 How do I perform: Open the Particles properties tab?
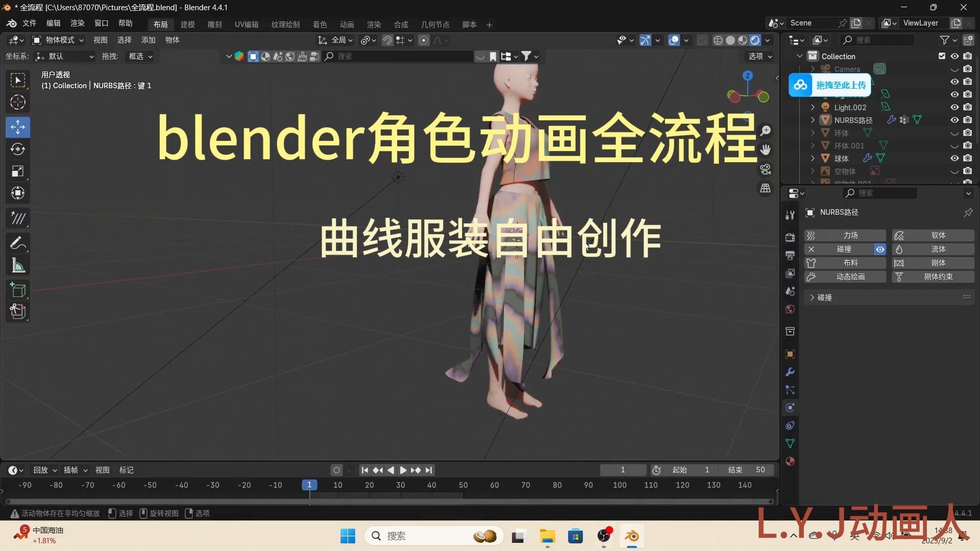(x=790, y=390)
